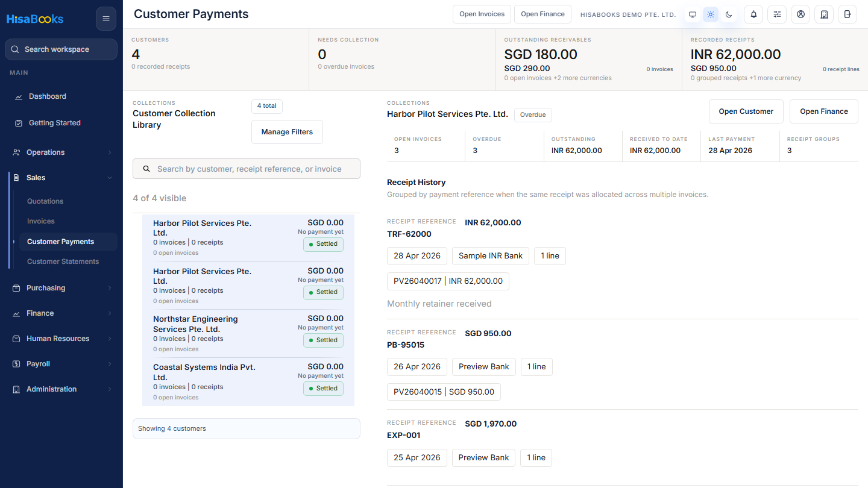The width and height of the screenshot is (868, 488).
Task: Click the Payroll dollar icon
Action: click(x=16, y=364)
